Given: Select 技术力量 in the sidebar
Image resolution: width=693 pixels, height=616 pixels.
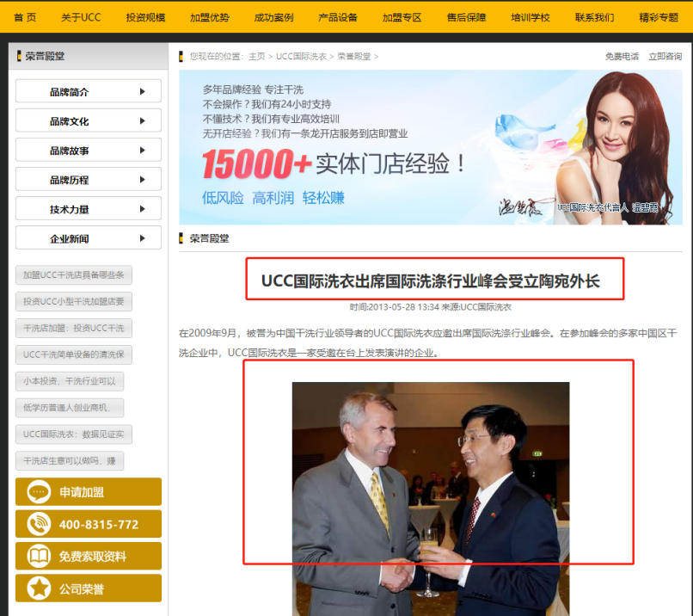Looking at the screenshot, I should click(x=88, y=209).
